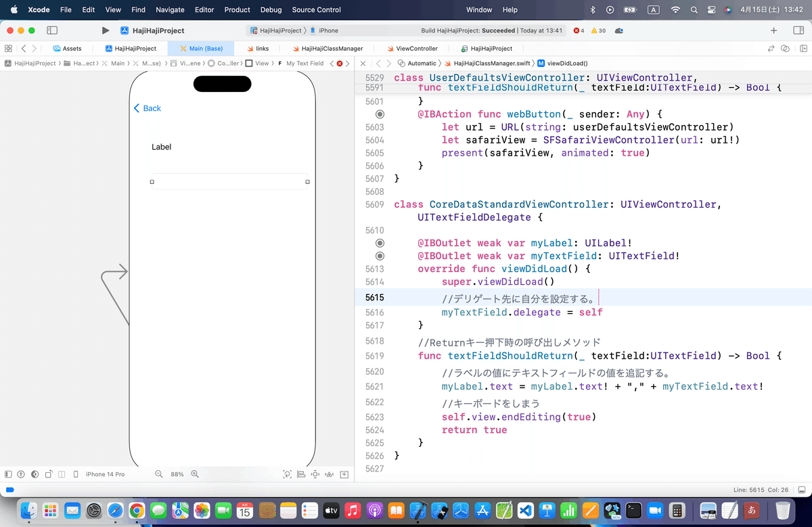Switch to the HajiHajiClassManager tab

click(x=328, y=49)
